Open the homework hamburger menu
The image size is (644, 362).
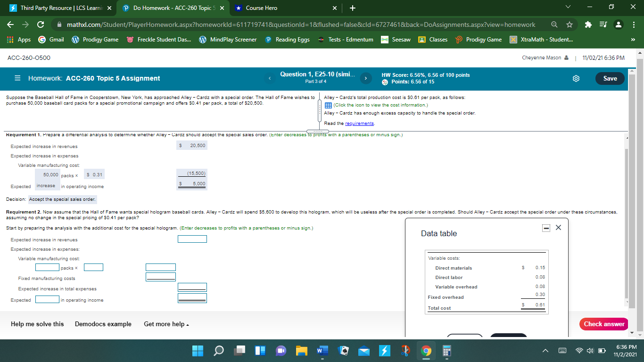tap(17, 79)
